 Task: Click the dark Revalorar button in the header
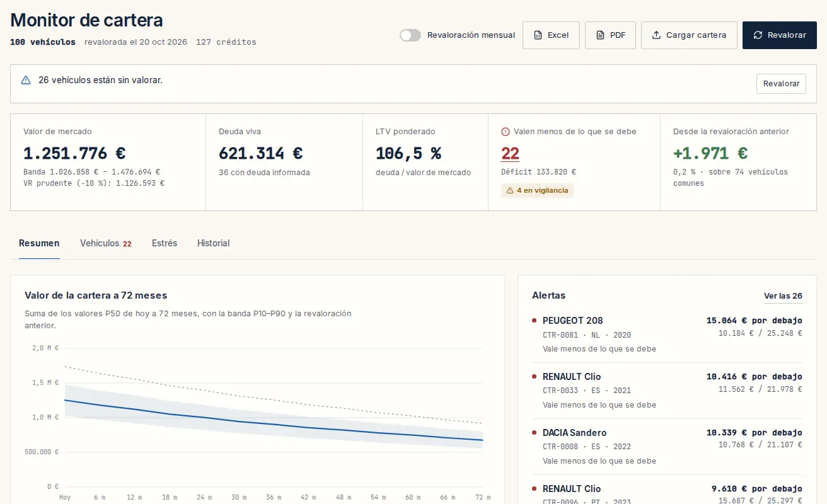pyautogui.click(x=780, y=35)
